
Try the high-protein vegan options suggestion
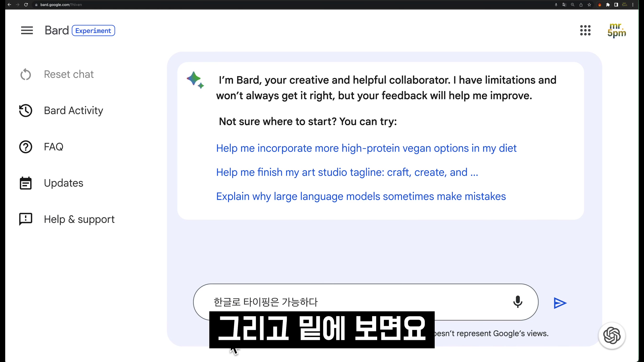(366, 148)
